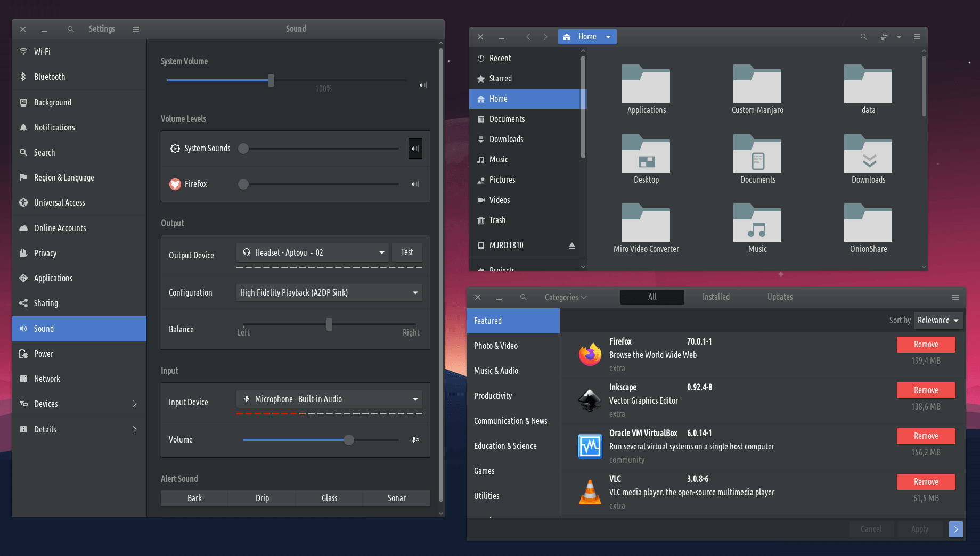Mute the microphone input volume
This screenshot has width=980, height=556.
[x=415, y=440]
